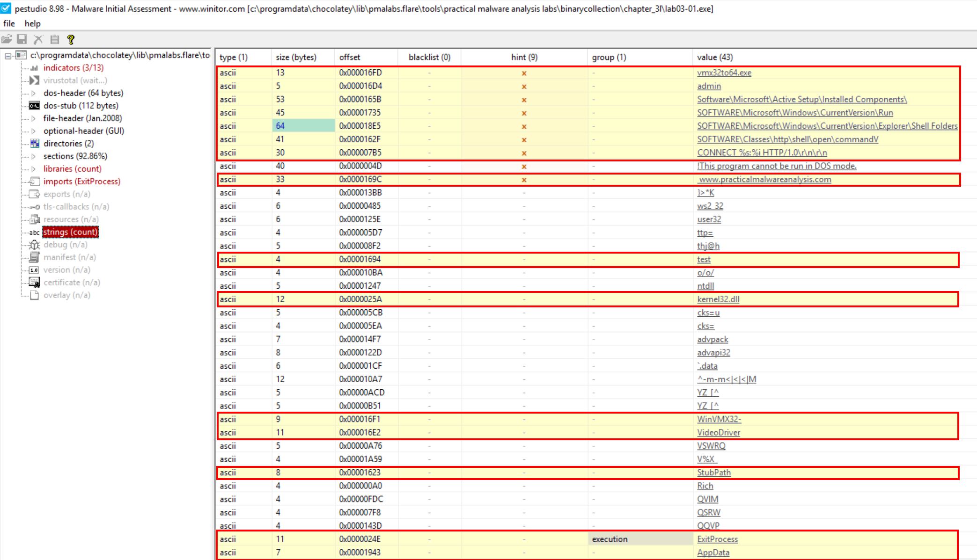
Task: Click the virustotal icon in tree
Action: coord(34,80)
